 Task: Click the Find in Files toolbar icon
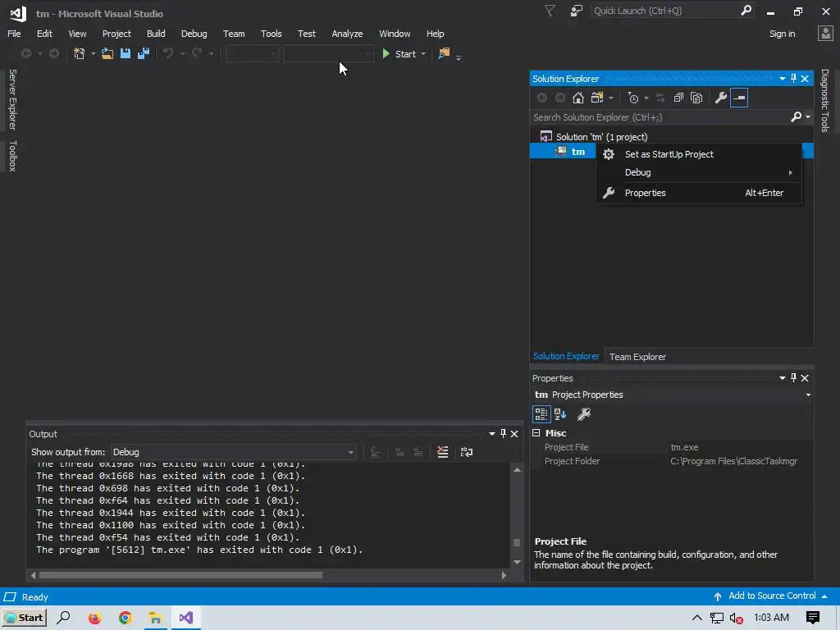click(x=444, y=53)
